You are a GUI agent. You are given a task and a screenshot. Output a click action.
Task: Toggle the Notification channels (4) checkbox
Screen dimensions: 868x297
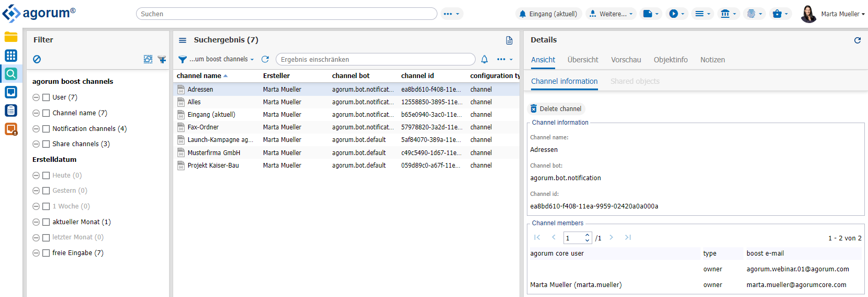pyautogui.click(x=46, y=129)
